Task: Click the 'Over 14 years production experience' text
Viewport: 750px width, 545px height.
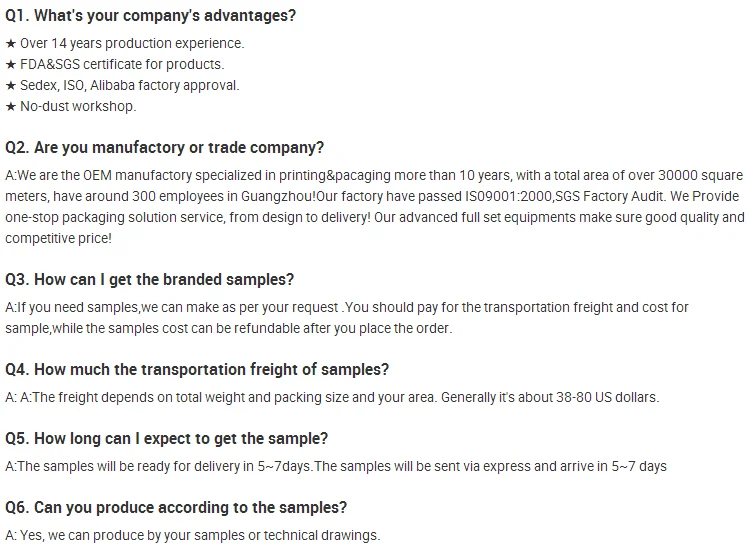Action: tap(131, 44)
